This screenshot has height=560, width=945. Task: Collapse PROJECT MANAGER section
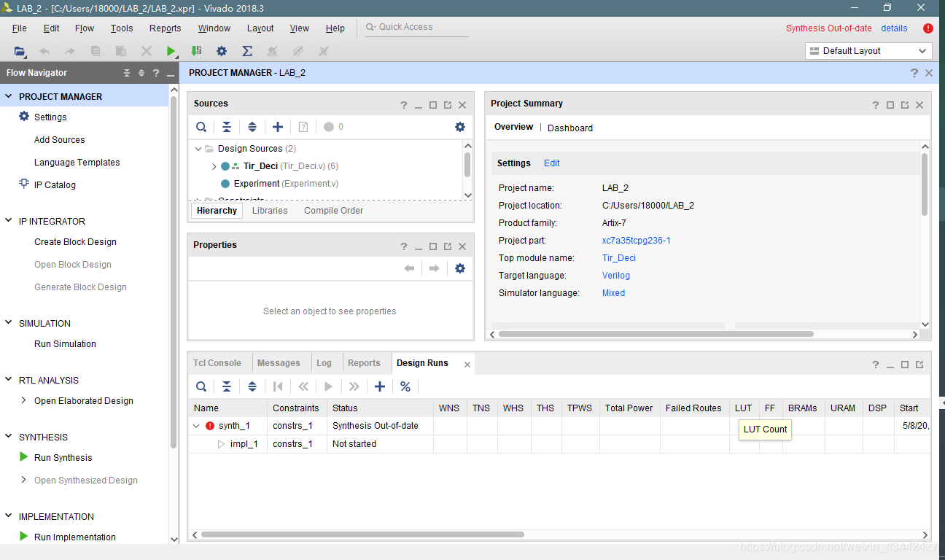tap(9, 96)
